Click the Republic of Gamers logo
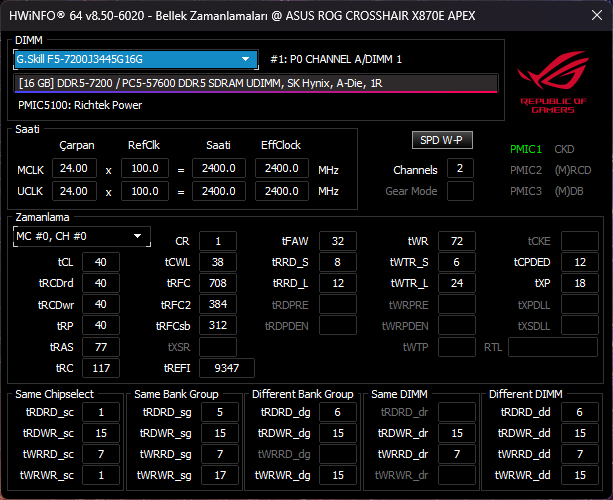The image size is (613, 500). pyautogui.click(x=553, y=82)
